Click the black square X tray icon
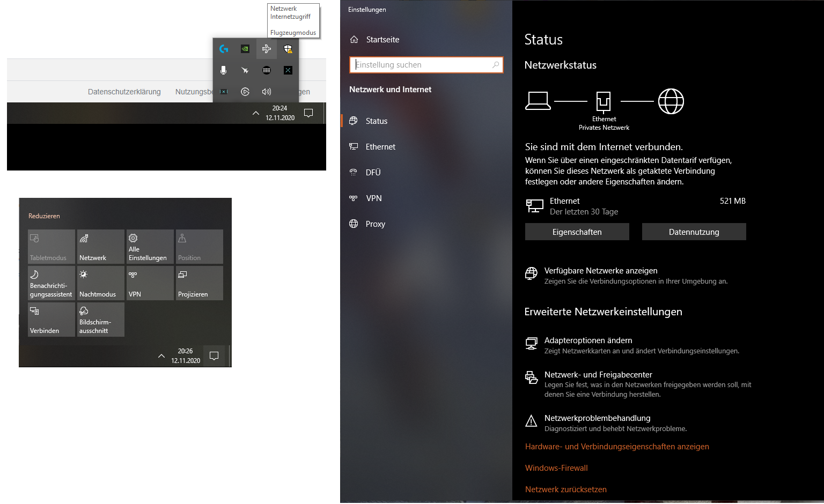Viewport: 824px width, 504px height. 288,70
